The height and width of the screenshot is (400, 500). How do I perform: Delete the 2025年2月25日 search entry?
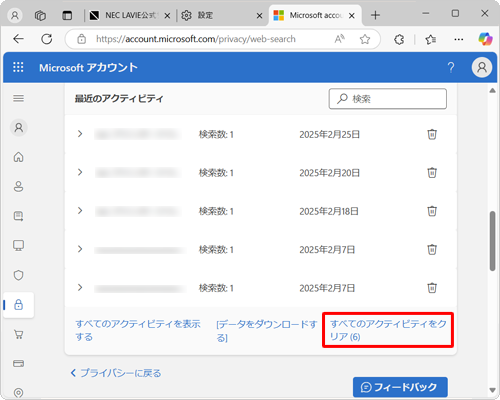click(432, 134)
